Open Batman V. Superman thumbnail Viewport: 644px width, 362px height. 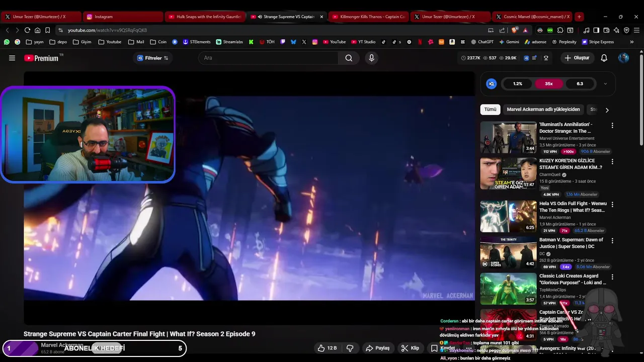pyautogui.click(x=508, y=252)
